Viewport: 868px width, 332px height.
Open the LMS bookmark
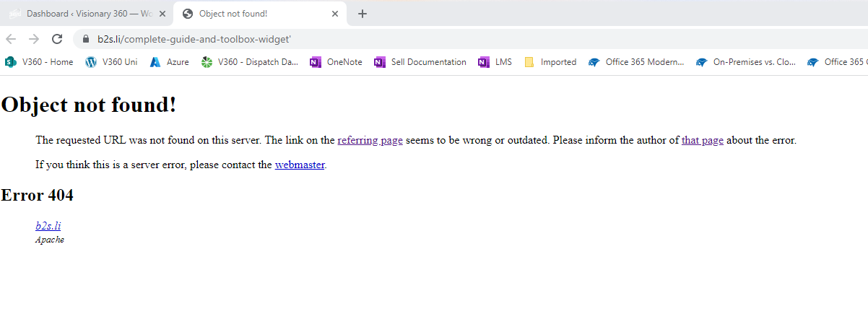[x=495, y=62]
